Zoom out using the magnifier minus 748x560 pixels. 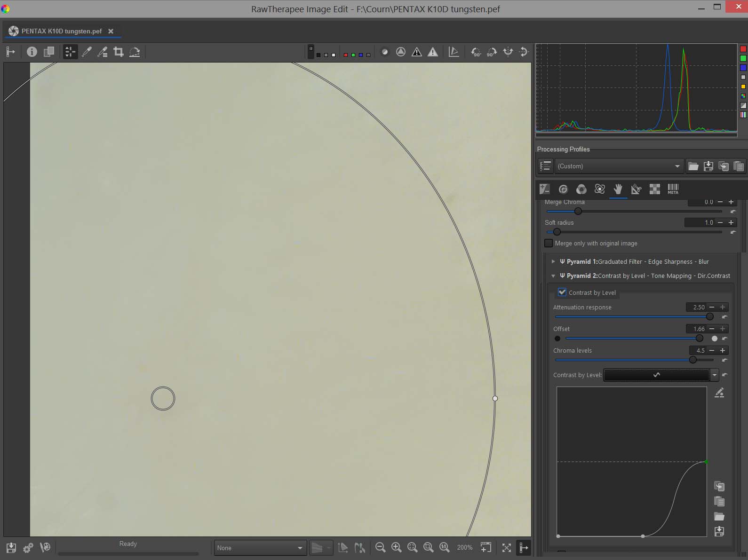380,547
